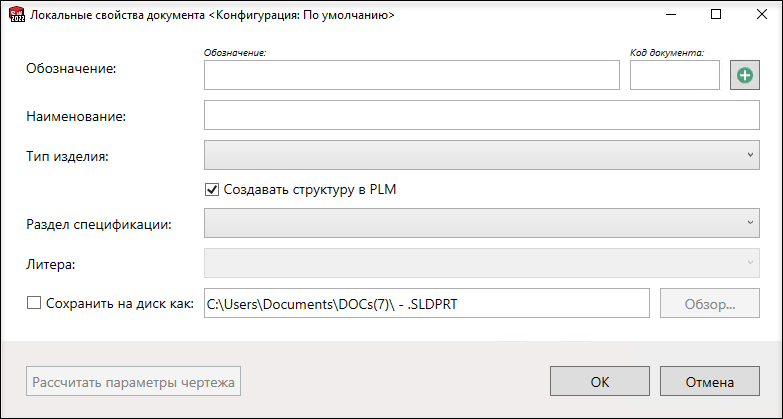Click the Наименование text field
This screenshot has width=783, height=419.
click(x=482, y=115)
